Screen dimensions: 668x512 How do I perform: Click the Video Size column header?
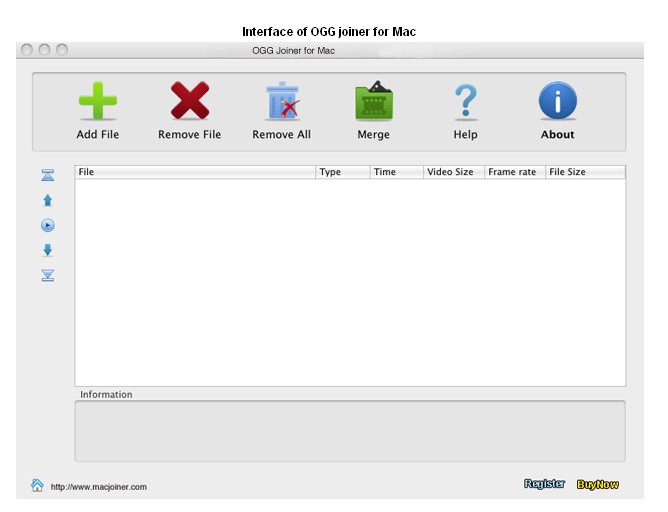coord(454,172)
